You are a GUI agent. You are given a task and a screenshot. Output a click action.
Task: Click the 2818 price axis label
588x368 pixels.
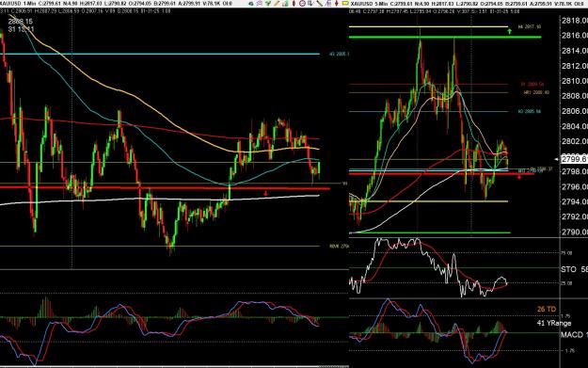[x=574, y=21]
